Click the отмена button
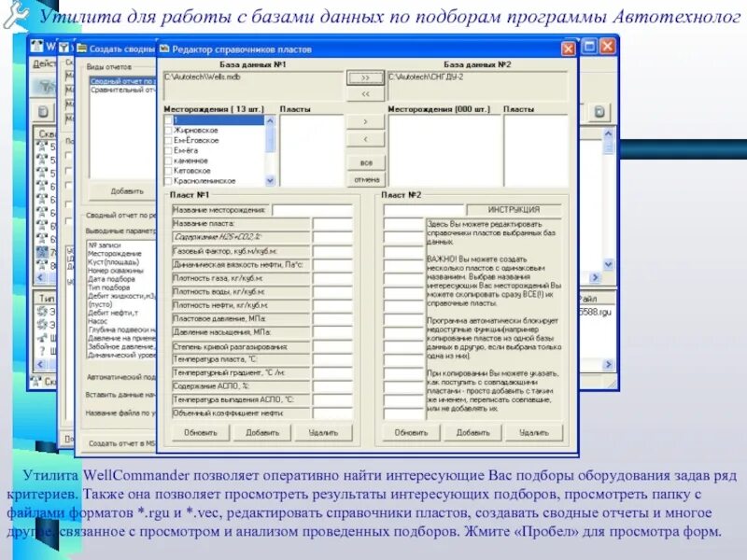Image resolution: width=747 pixels, height=560 pixels. click(366, 179)
